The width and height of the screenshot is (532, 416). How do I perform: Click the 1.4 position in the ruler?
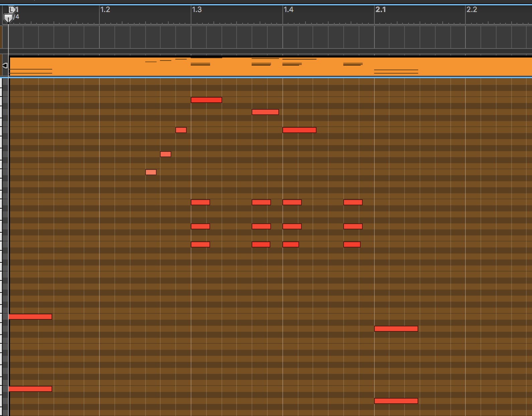click(288, 10)
